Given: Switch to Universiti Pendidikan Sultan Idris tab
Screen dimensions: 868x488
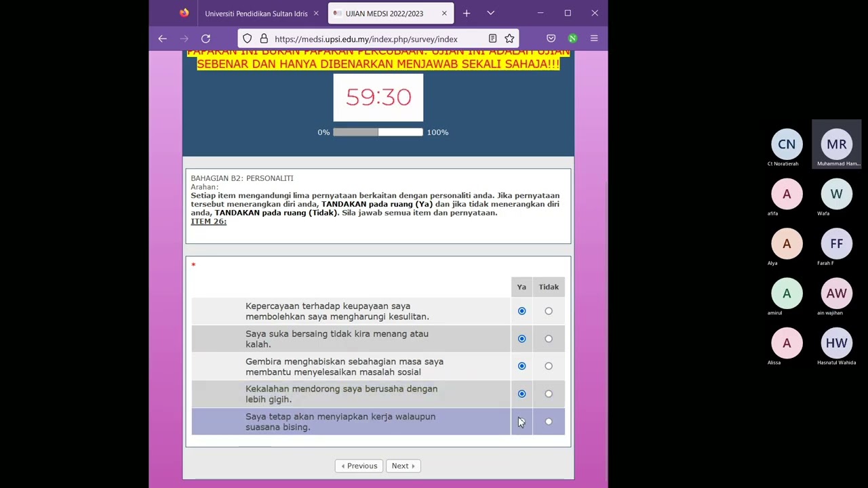Looking at the screenshot, I should point(256,14).
